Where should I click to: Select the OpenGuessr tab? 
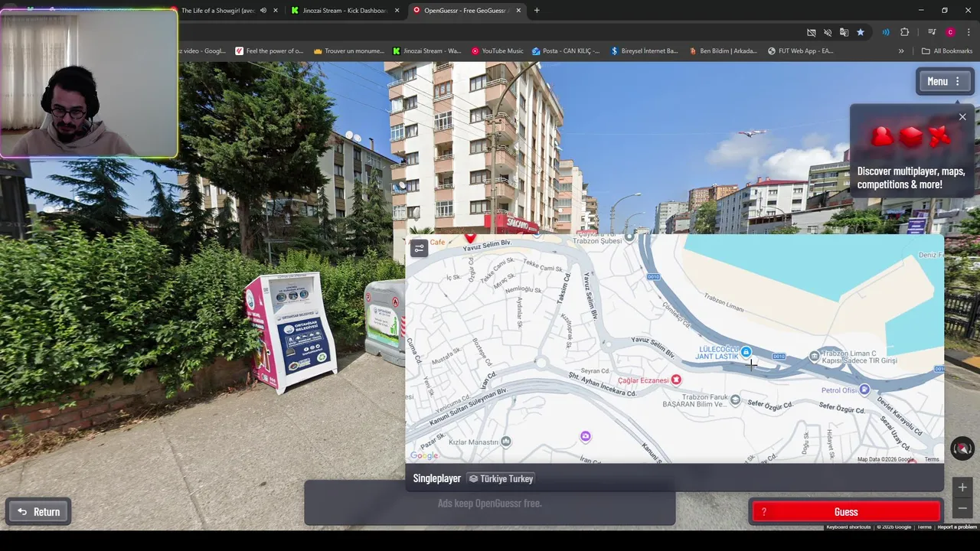466,11
